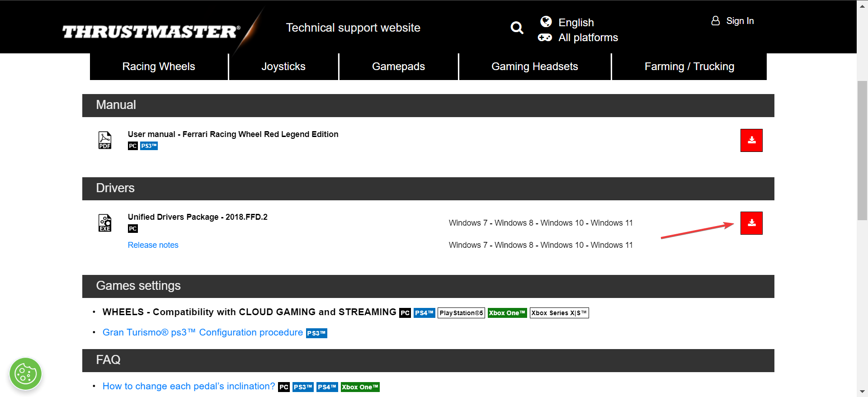Click the FAQ section header
Screen dimensions: 868x397
click(x=428, y=360)
